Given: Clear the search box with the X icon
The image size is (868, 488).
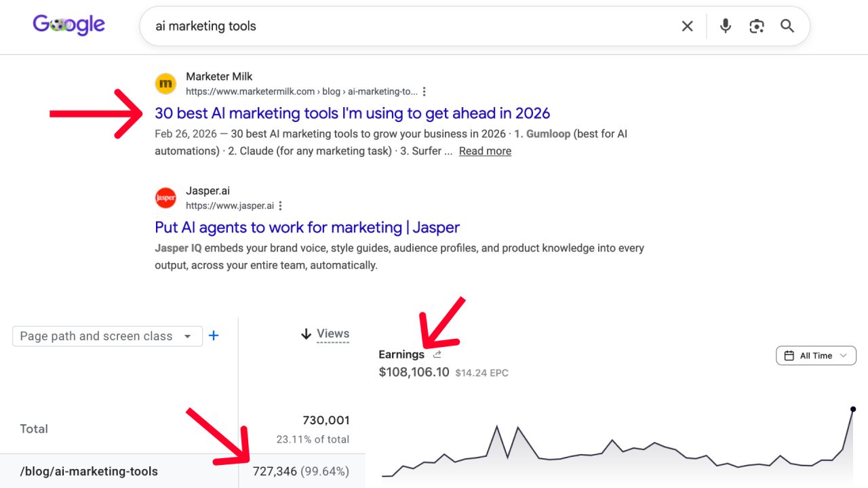Looking at the screenshot, I should point(687,26).
